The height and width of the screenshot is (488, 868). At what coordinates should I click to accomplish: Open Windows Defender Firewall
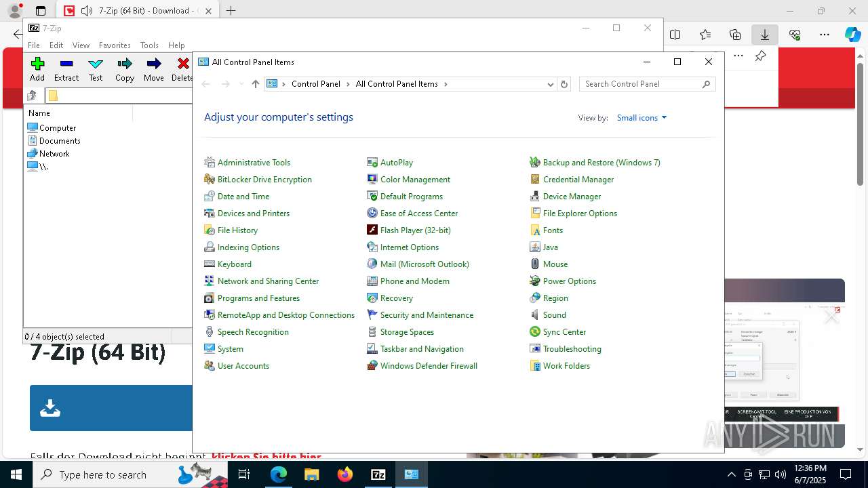429,366
